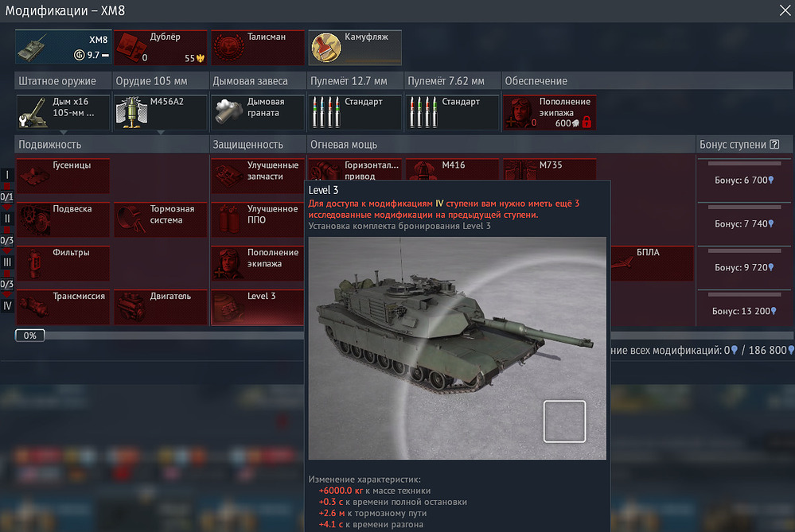Select the Фильтры modification
The width and height of the screenshot is (795, 532).
point(63,263)
